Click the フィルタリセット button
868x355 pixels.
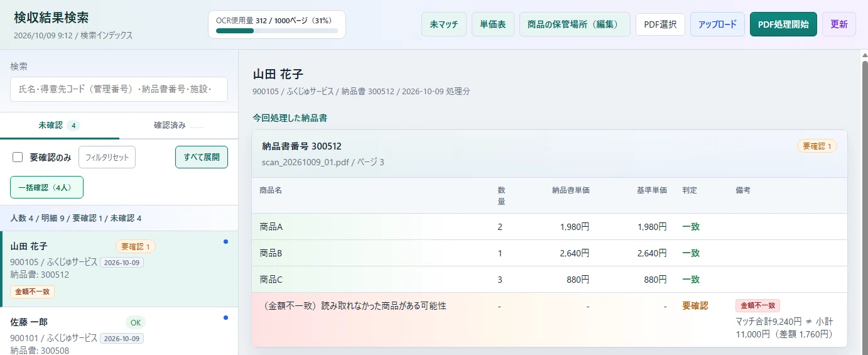(107, 157)
